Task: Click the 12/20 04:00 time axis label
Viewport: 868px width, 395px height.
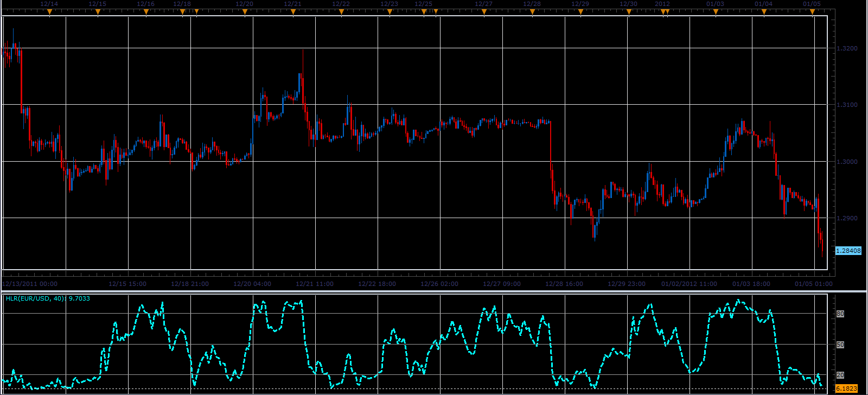Action: (252, 284)
